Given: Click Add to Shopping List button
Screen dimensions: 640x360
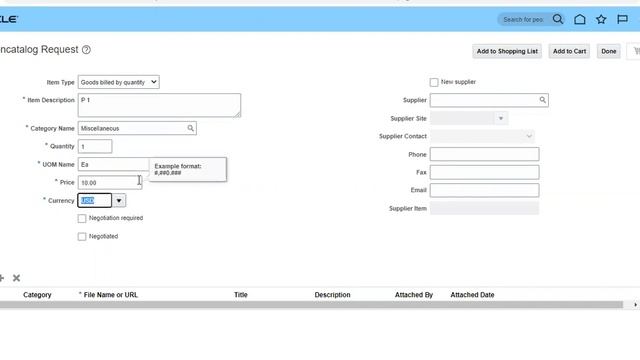Looking at the screenshot, I should (x=507, y=51).
